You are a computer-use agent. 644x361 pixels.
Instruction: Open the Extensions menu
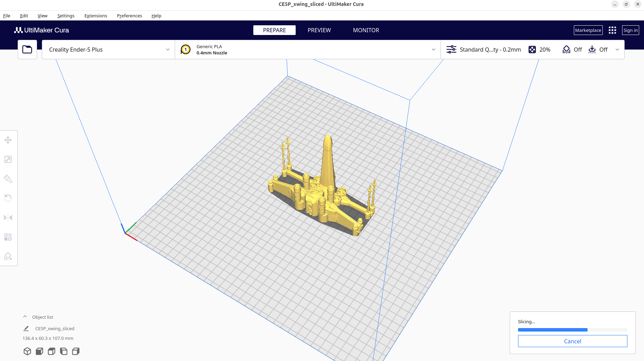coord(96,16)
